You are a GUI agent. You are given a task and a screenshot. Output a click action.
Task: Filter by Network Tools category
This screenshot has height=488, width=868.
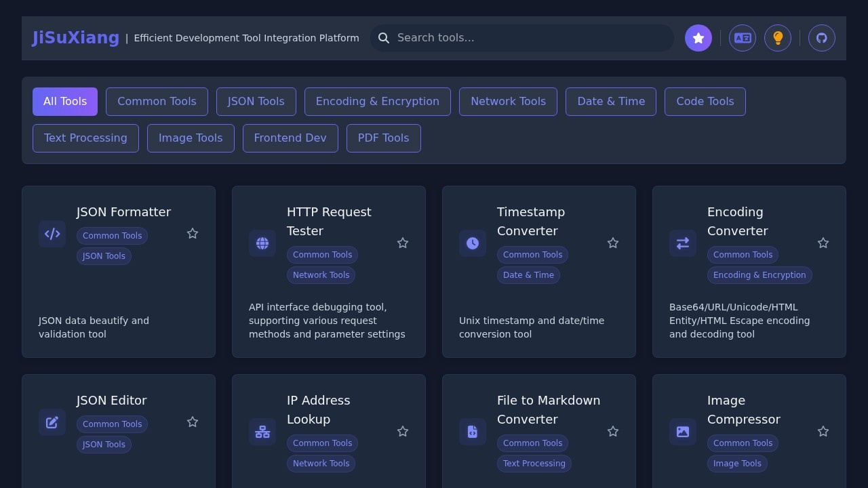(x=508, y=102)
